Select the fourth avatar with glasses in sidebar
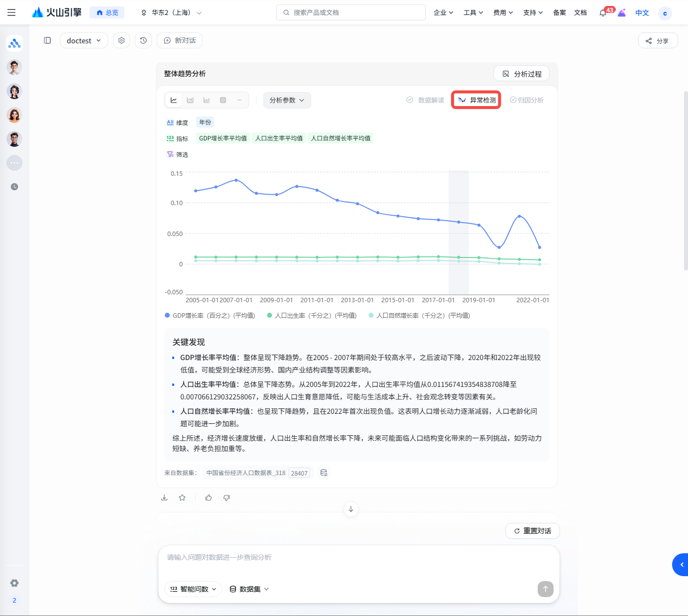Screen dimensions: 688x616 click(x=14, y=139)
